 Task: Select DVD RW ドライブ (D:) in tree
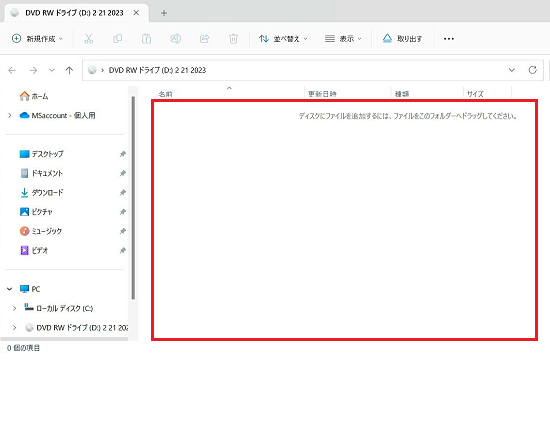[x=76, y=328]
